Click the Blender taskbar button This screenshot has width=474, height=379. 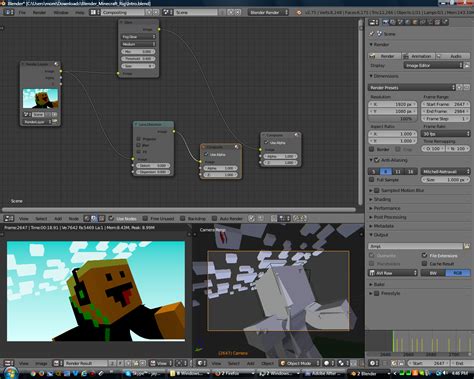(x=368, y=373)
